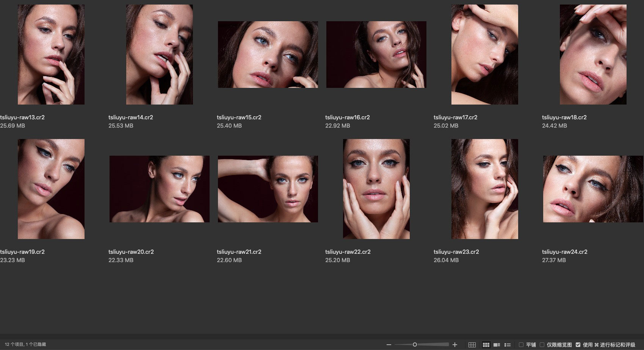Click the thumbnail size slider handle
644x350 pixels.
(x=415, y=345)
